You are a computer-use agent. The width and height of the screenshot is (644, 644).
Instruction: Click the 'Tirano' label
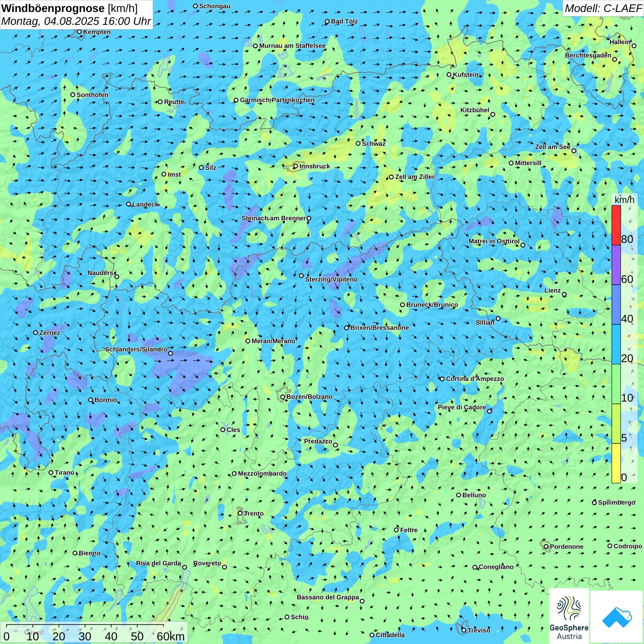click(64, 472)
